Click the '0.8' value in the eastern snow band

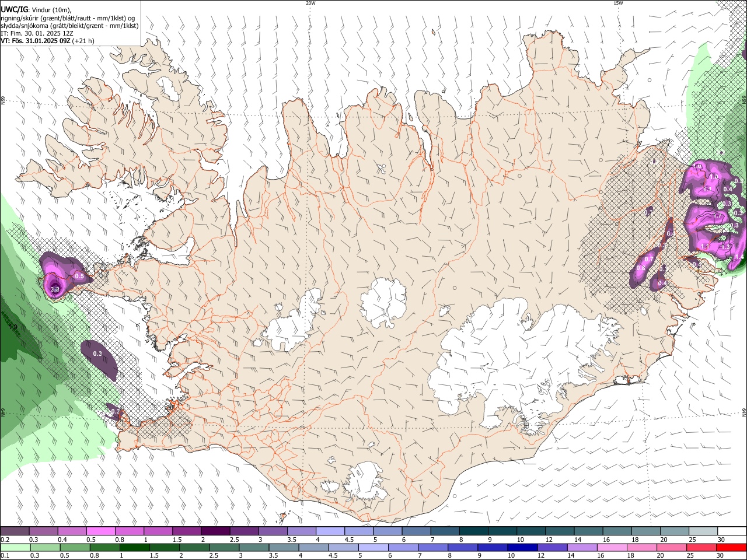(x=640, y=268)
